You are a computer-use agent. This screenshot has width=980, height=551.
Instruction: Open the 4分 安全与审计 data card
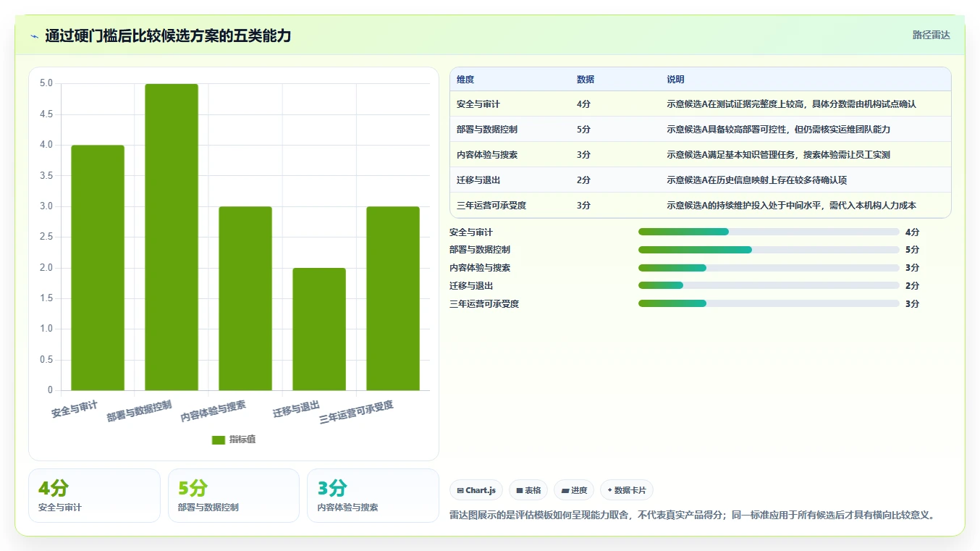94,495
